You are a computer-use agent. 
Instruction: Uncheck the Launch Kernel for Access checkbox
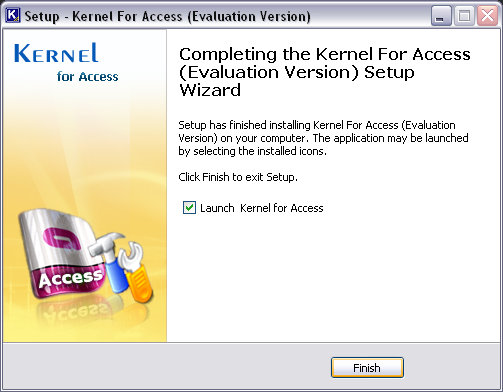(x=189, y=208)
